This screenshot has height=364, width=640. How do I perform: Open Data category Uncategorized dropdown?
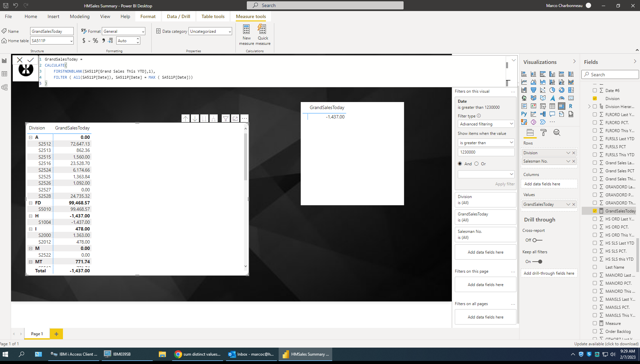[x=210, y=31]
